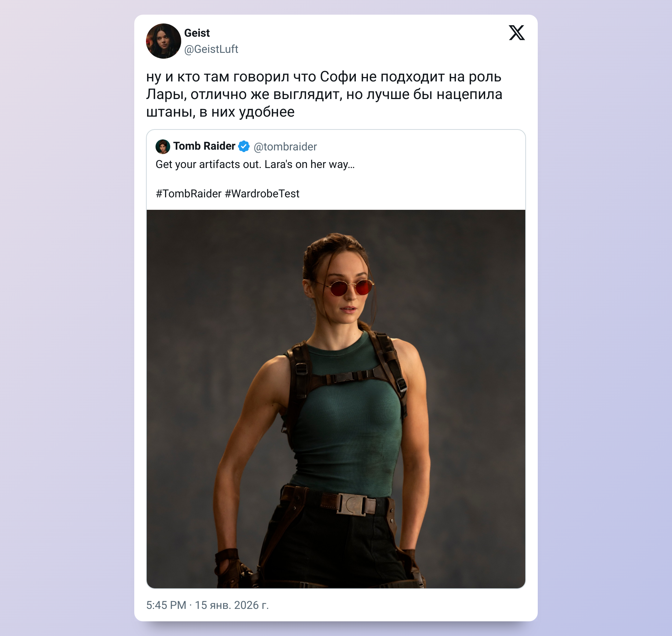Screen dimensions: 672x636
Task: Open the Geist profile avatar
Action: tap(163, 41)
